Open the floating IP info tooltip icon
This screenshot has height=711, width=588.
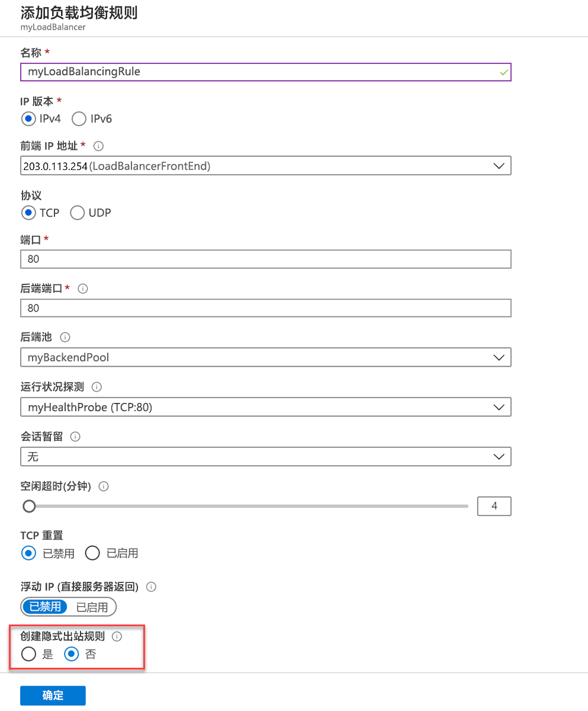(x=152, y=587)
